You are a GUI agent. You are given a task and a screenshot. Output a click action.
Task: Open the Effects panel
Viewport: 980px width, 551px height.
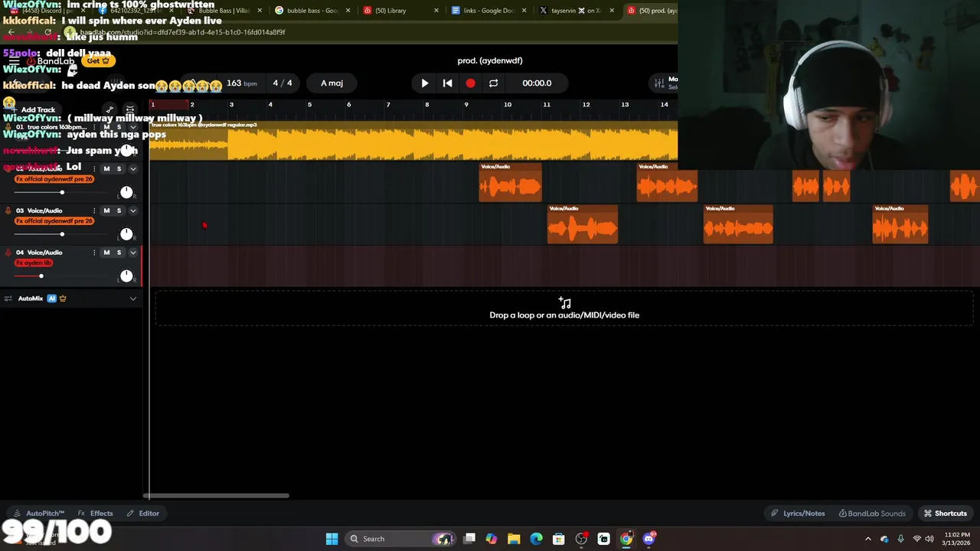coord(96,514)
